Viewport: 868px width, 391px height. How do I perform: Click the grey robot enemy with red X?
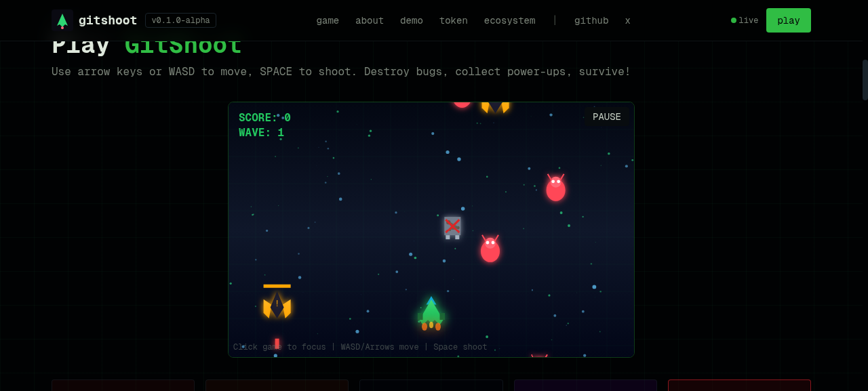pyautogui.click(x=452, y=228)
